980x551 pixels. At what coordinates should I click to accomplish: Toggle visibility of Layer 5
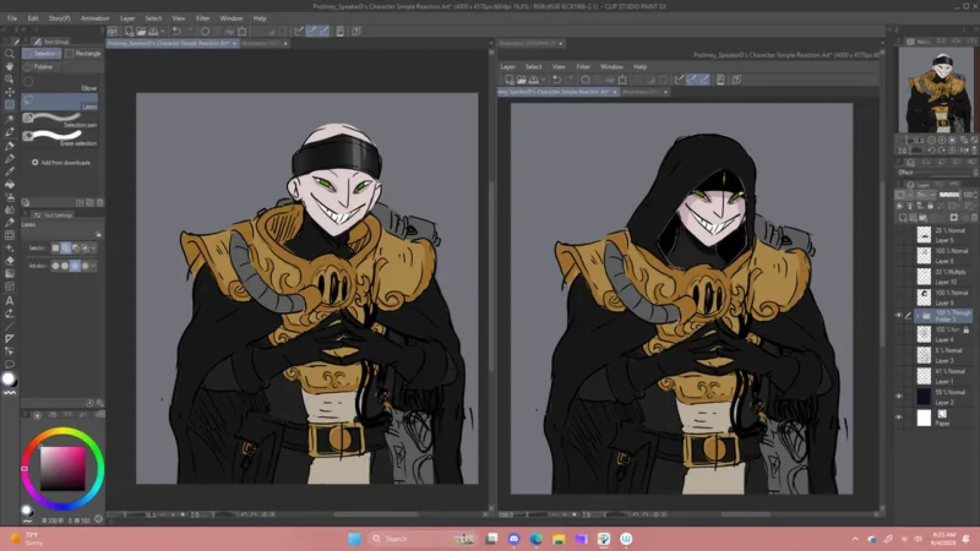tap(899, 235)
